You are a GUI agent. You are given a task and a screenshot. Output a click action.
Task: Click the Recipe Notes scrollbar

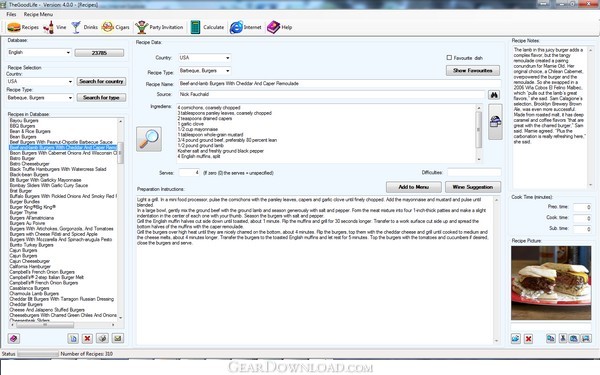point(590,117)
